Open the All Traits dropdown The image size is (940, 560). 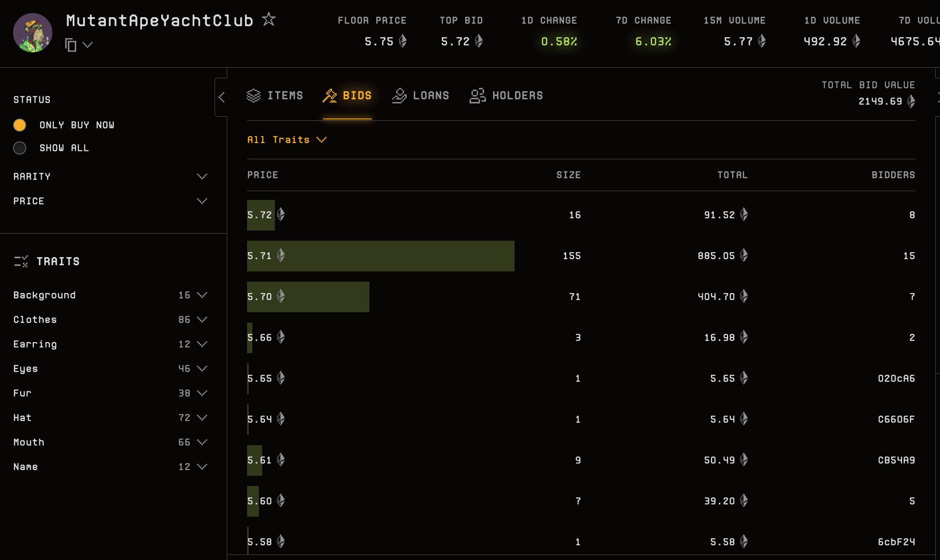click(x=287, y=139)
